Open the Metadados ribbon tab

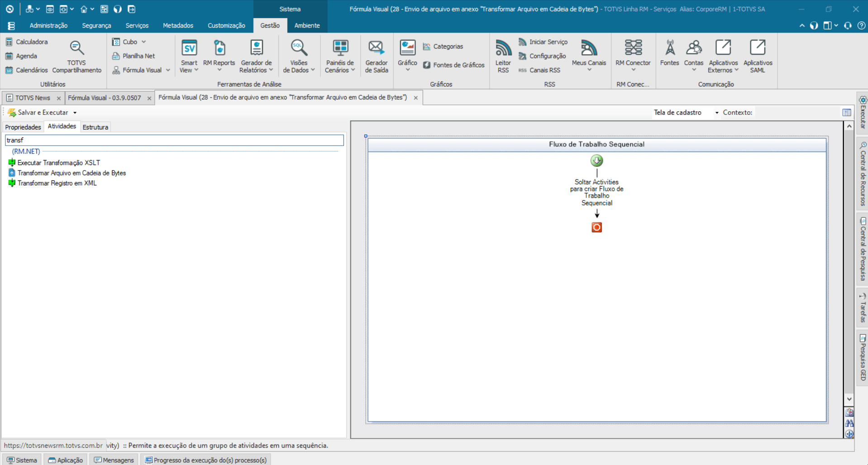(178, 26)
